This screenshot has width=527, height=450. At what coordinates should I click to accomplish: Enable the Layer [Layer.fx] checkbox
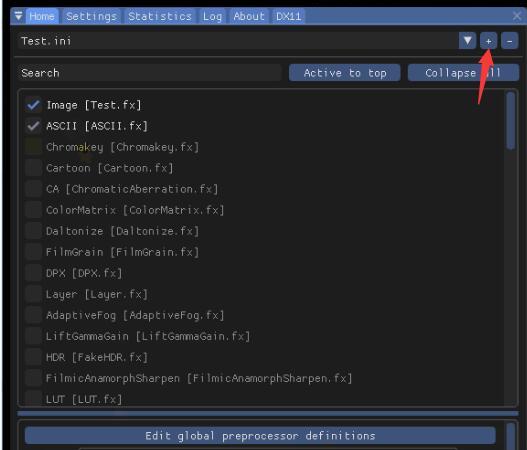33,294
